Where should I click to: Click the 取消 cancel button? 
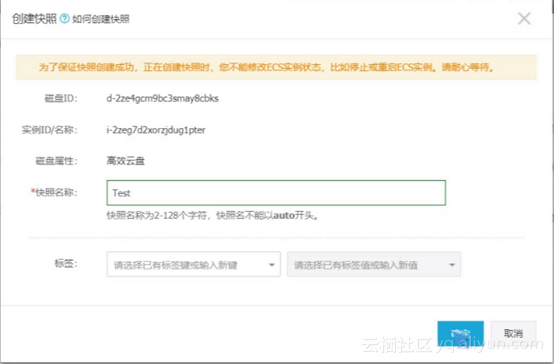(513, 333)
